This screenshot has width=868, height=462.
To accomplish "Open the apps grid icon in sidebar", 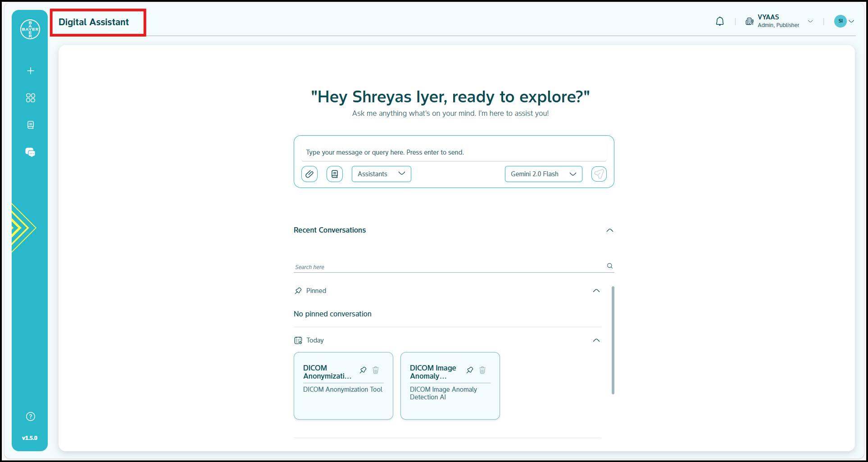I will pyautogui.click(x=31, y=98).
